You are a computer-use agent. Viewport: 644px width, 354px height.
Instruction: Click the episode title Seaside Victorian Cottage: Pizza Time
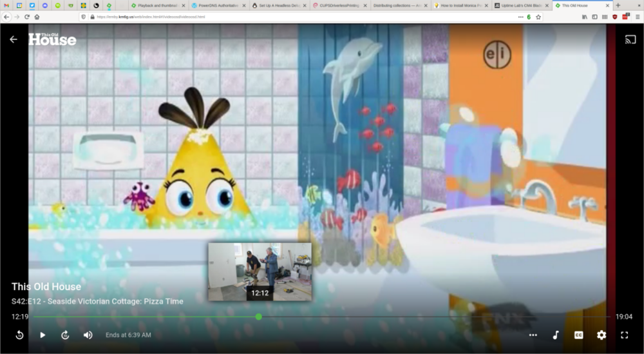click(x=115, y=301)
